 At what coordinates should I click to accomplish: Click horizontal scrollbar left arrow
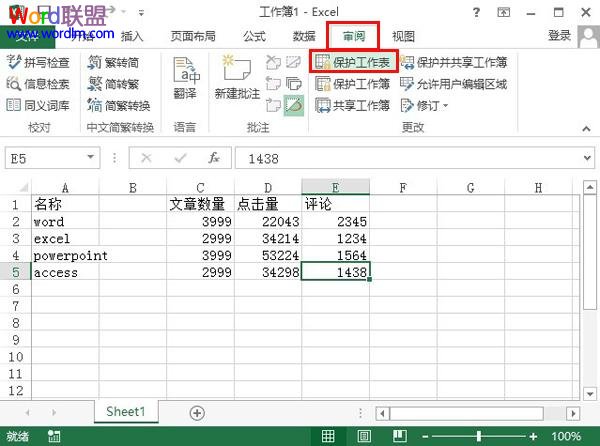click(382, 413)
